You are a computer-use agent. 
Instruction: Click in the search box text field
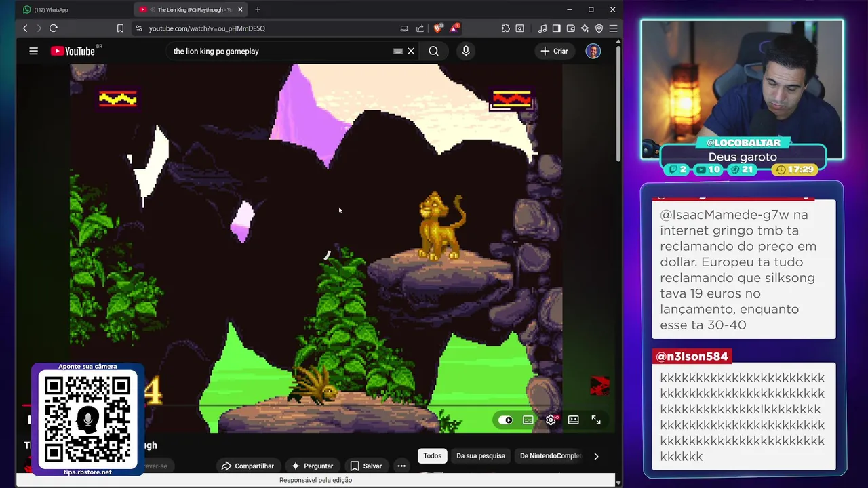281,51
